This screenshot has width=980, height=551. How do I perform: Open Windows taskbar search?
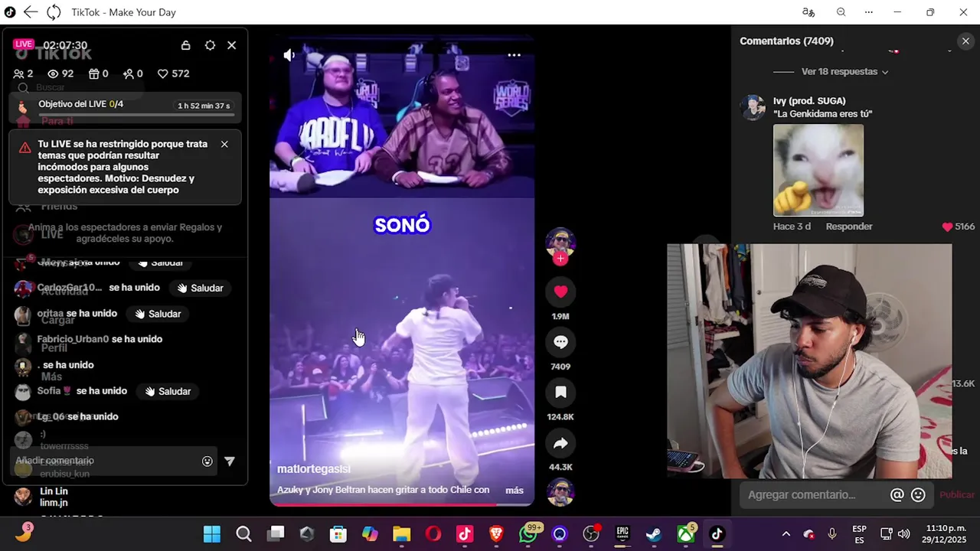point(243,534)
